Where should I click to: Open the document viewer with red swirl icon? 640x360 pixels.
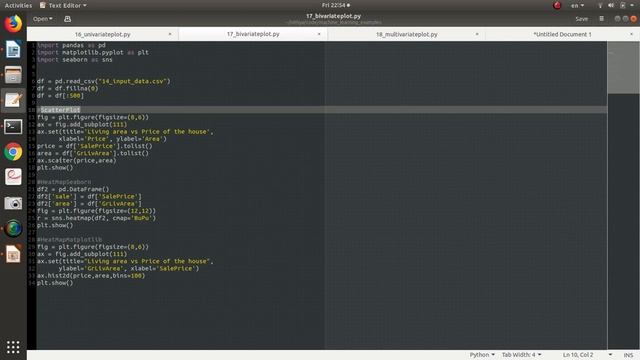tap(13, 177)
